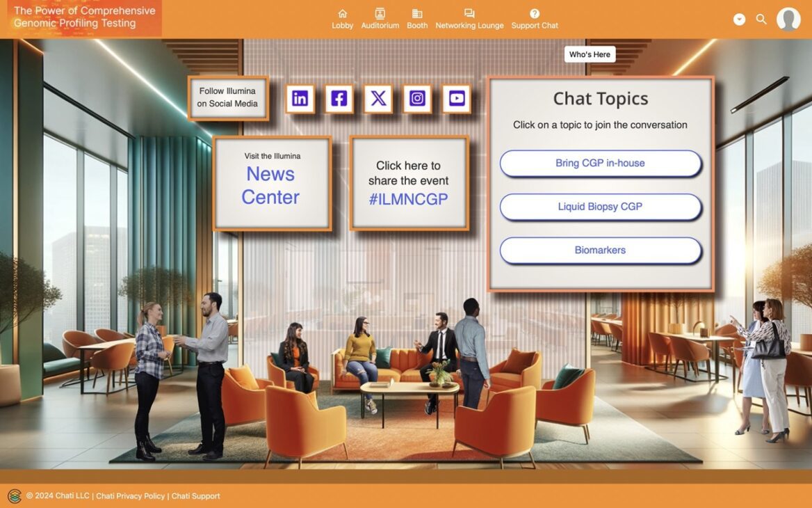Viewport: 812px width, 508px height.
Task: Open the Who's Here panel
Action: point(590,54)
